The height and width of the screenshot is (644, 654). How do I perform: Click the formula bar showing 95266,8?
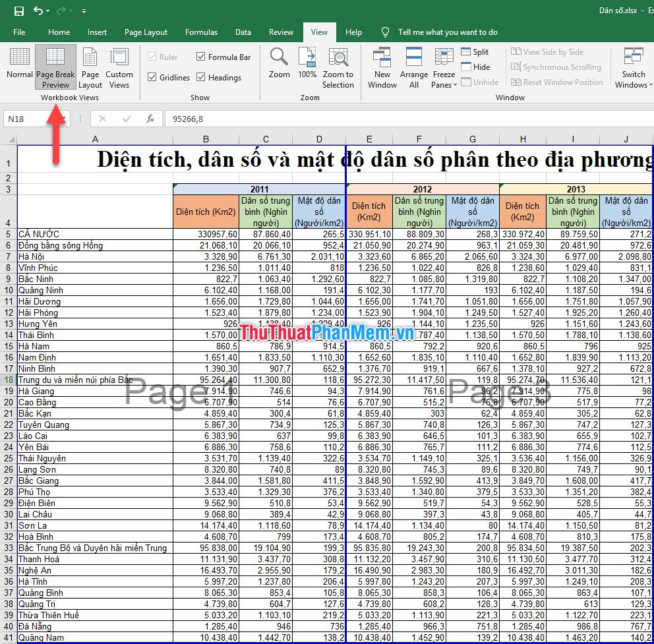click(x=409, y=119)
